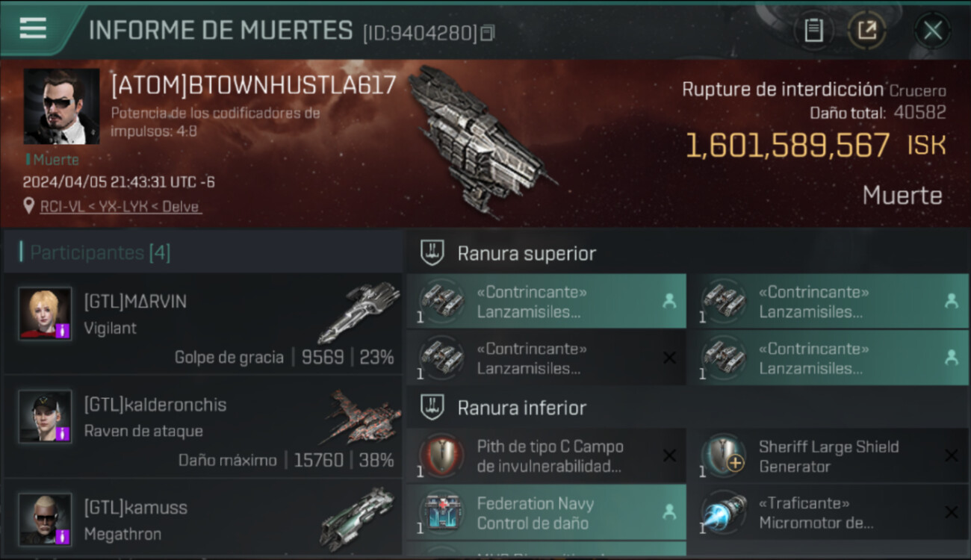Open the hamburger menu
The width and height of the screenshot is (971, 560).
pos(33,28)
